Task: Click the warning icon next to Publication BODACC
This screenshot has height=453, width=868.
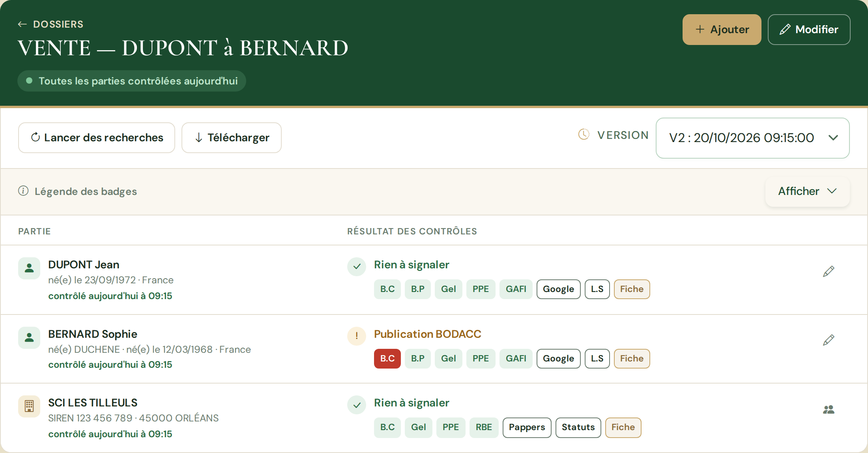Action: 357,336
